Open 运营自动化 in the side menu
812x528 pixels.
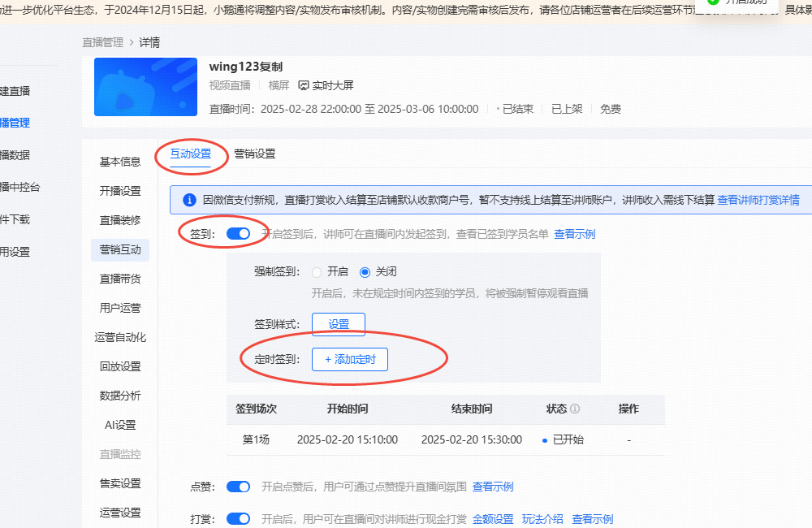[120, 337]
